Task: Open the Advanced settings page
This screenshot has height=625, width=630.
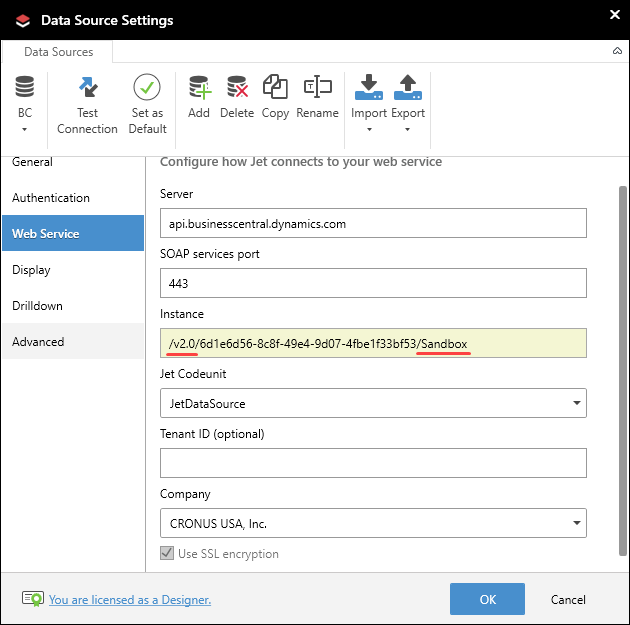Action: point(73,341)
